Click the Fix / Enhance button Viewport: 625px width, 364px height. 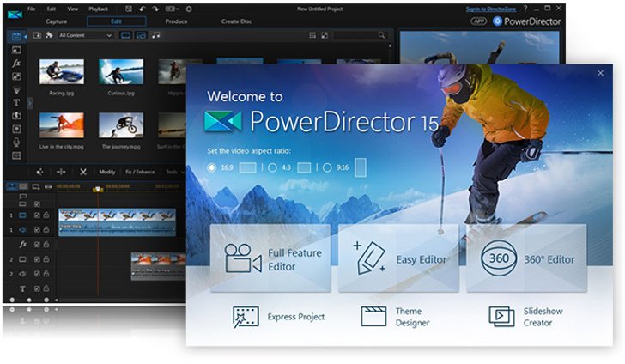pos(140,172)
